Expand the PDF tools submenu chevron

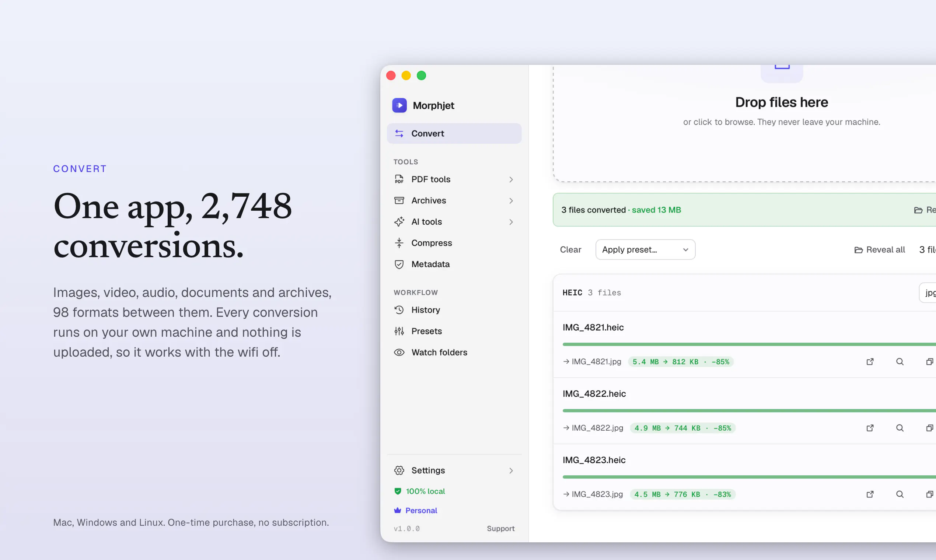511,179
